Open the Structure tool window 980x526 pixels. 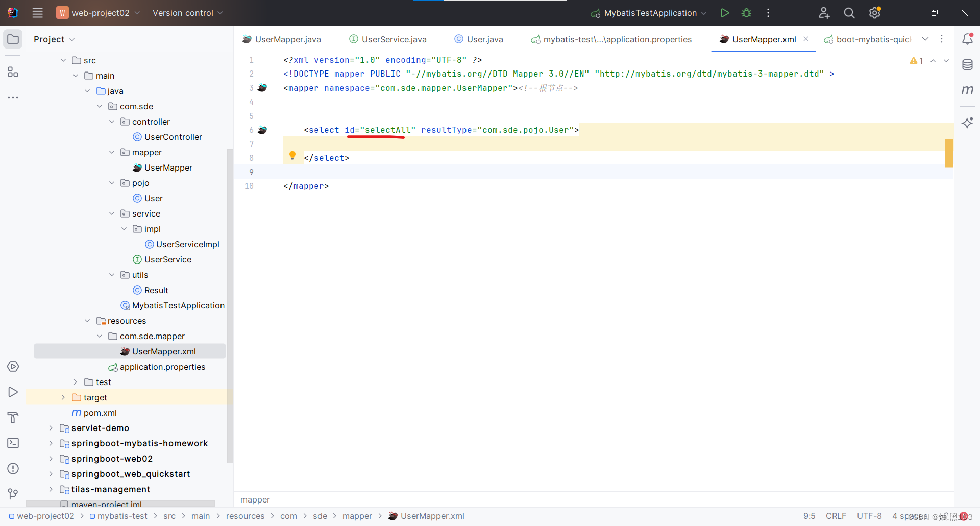[x=13, y=72]
